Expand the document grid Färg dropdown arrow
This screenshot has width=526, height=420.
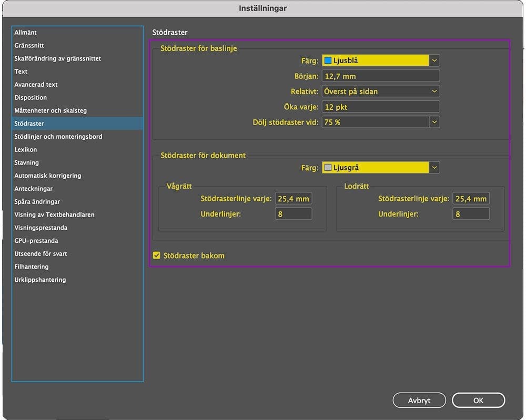(434, 168)
